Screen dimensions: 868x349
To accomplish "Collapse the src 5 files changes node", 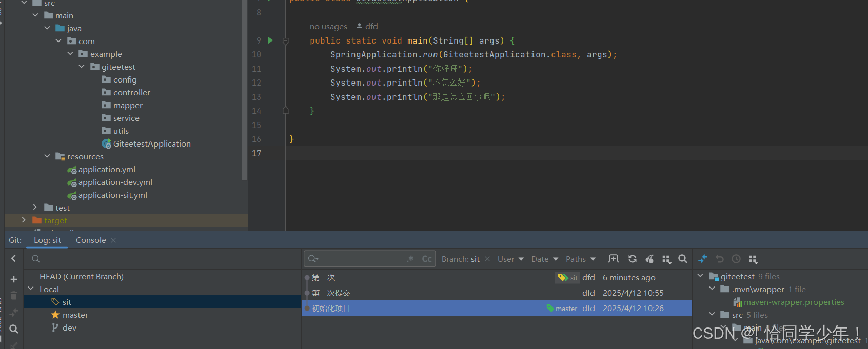I will coord(712,314).
